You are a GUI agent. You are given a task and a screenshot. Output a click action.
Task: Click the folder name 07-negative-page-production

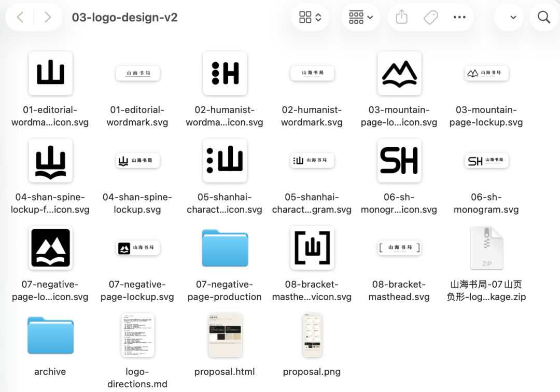tap(225, 290)
